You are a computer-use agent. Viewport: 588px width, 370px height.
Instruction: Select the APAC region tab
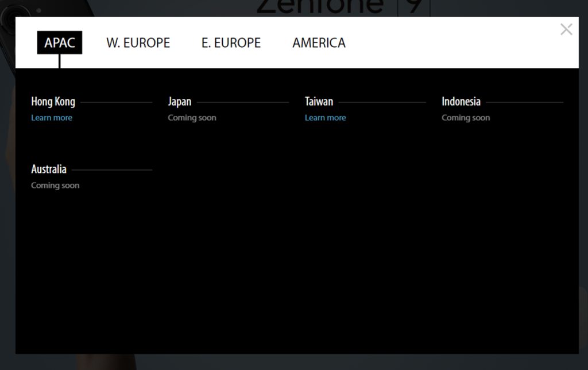60,43
